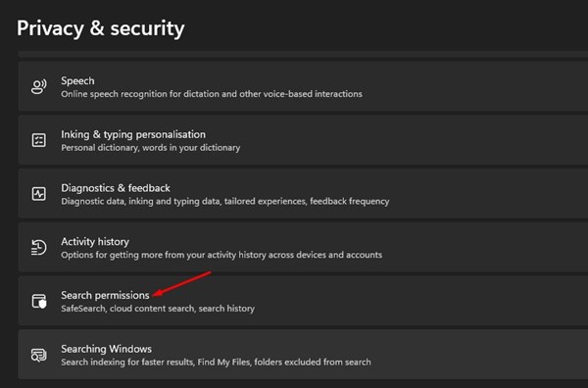588x388 pixels.
Task: Click the 'Personal dictionary, words in your dictionary' text
Action: pyautogui.click(x=150, y=148)
